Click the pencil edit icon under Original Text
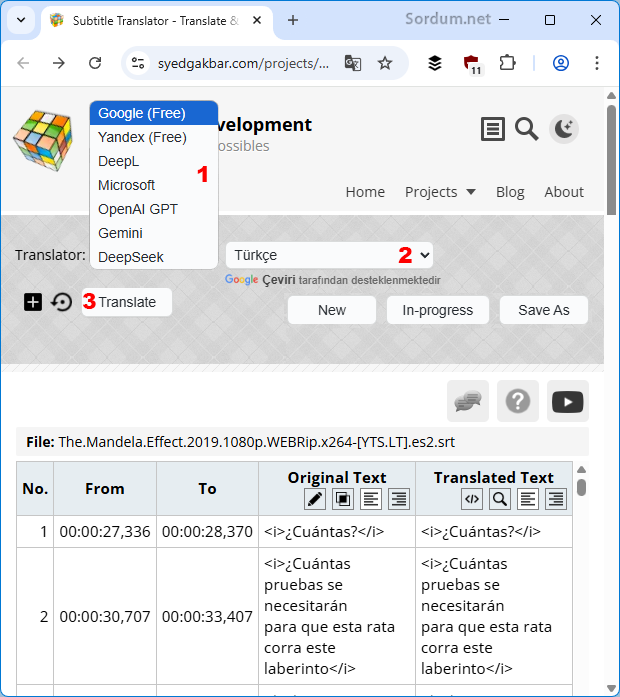The height and width of the screenshot is (697, 620). [x=315, y=499]
